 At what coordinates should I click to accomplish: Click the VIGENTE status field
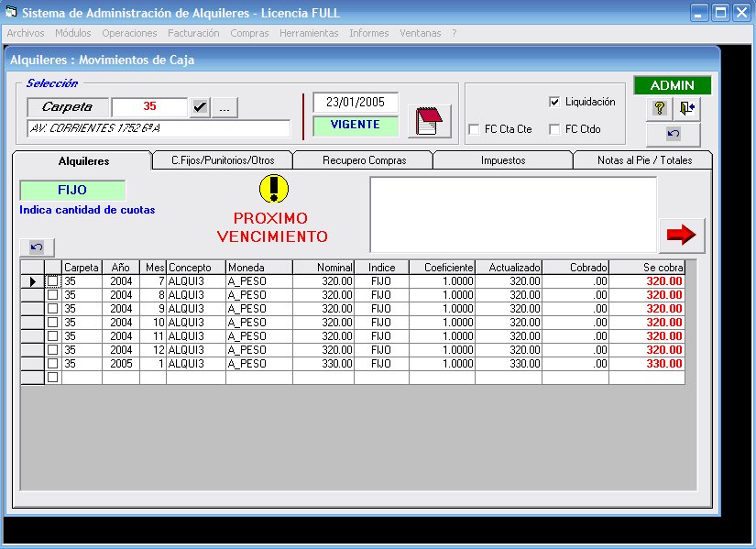[x=356, y=125]
